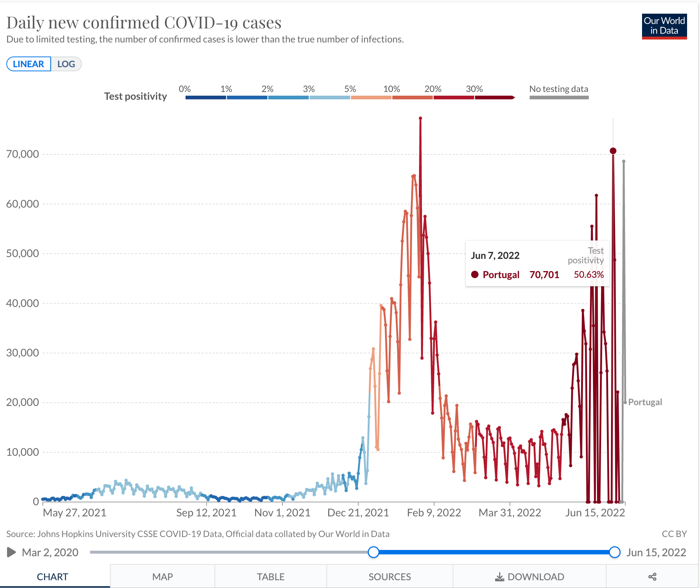
Task: Click the timeline end handle
Action: (615, 552)
